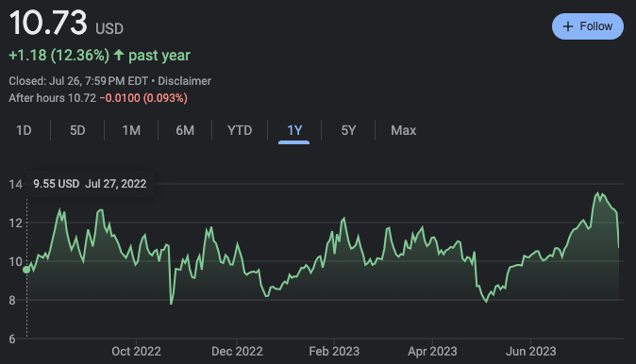Viewport: 636px width, 364px height.
Task: Click the 12 y-axis label
Action: pos(15,223)
